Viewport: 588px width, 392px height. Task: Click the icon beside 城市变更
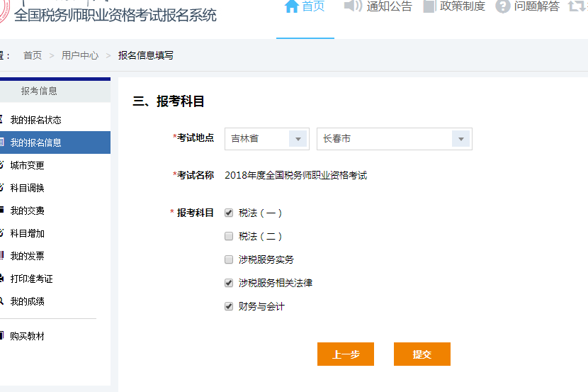coord(1,165)
